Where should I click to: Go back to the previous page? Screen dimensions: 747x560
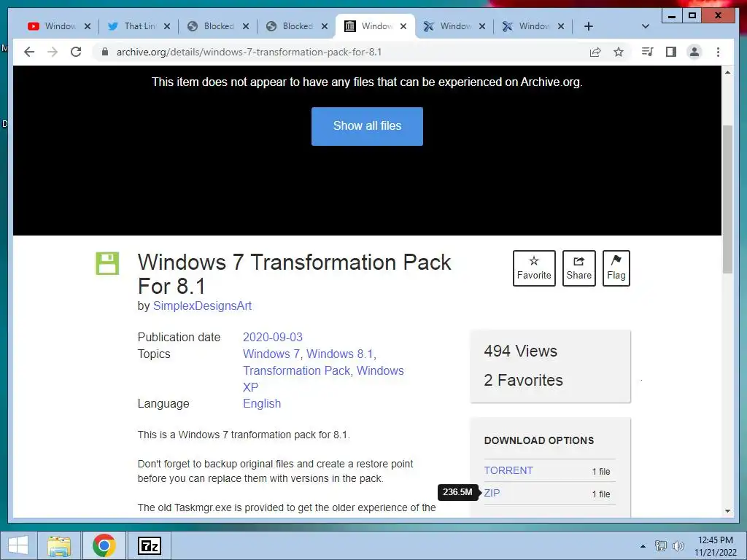(x=29, y=52)
